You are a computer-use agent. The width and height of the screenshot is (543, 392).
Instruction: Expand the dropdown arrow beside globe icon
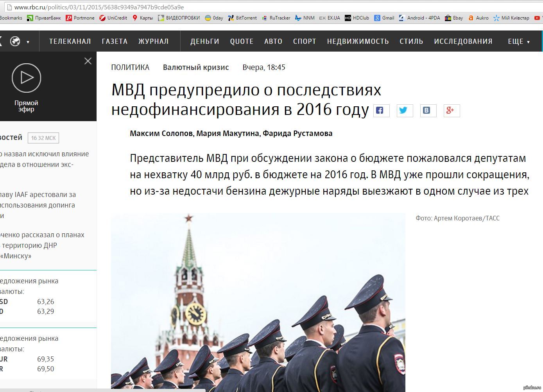(28, 42)
